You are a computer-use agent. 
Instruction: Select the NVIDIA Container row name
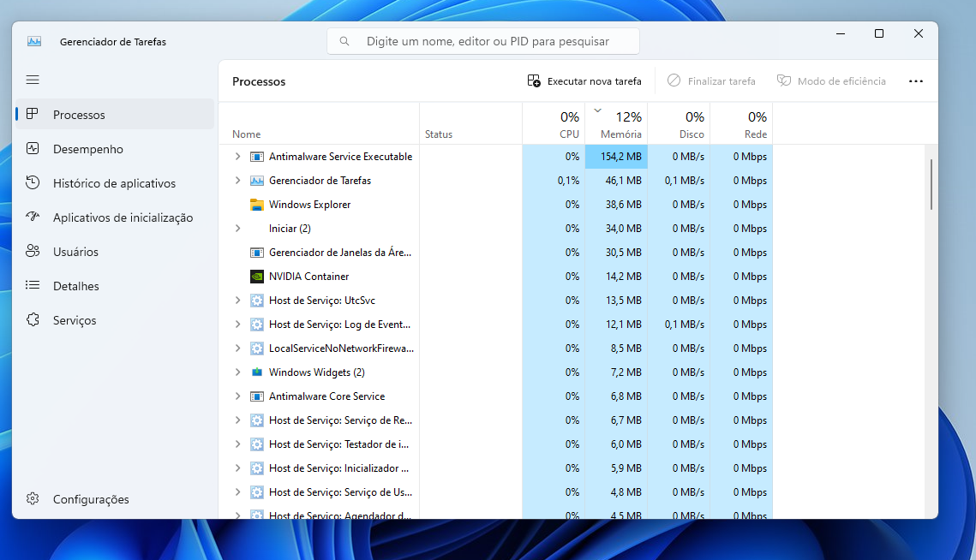308,277
